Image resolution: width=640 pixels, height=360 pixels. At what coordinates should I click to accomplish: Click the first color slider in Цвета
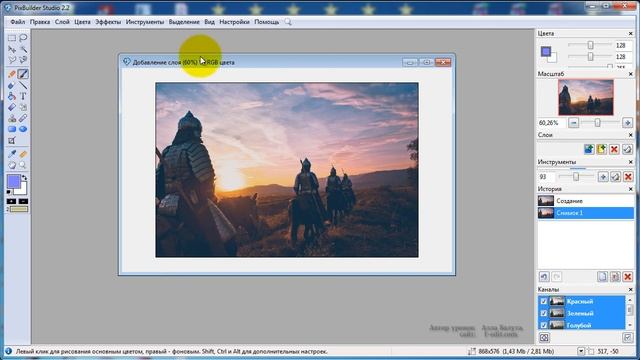tap(590, 45)
